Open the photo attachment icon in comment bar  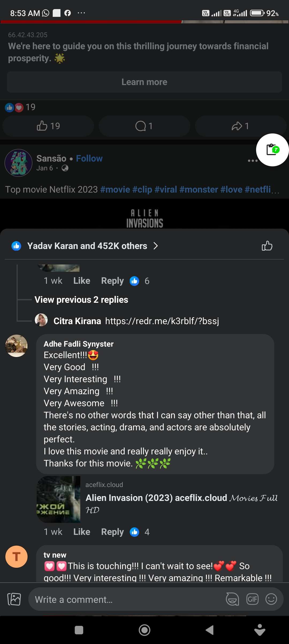tap(14, 599)
